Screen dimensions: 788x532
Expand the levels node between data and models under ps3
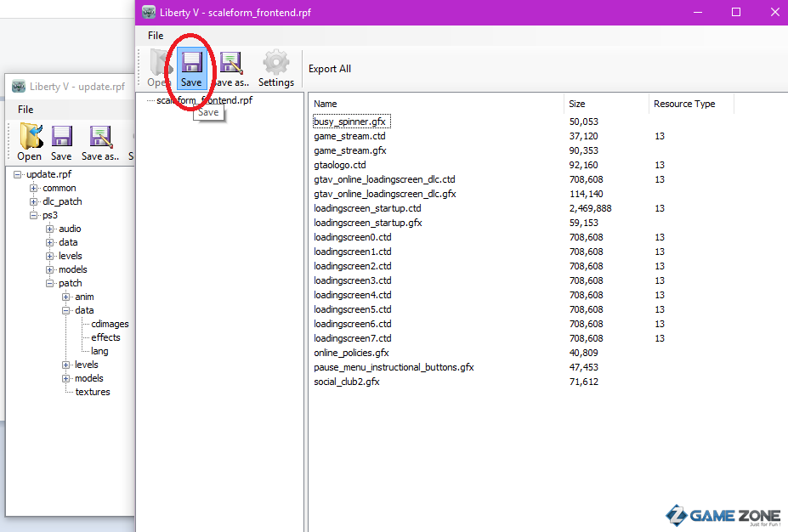point(50,256)
